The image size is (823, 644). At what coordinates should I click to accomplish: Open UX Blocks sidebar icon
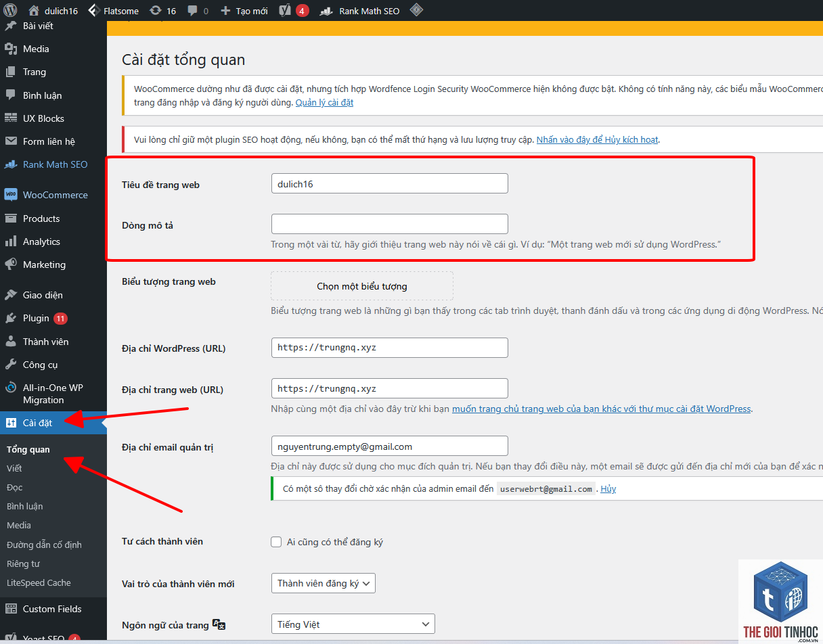[x=10, y=118]
